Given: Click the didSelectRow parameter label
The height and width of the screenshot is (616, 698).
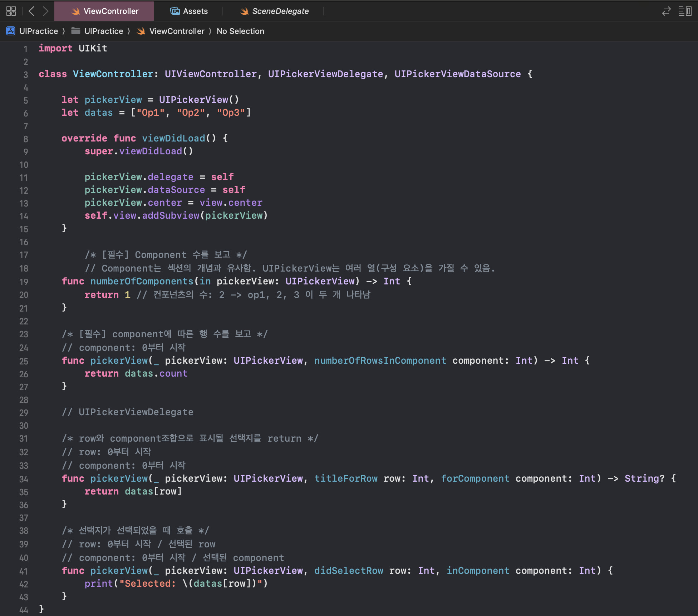Looking at the screenshot, I should coord(349,571).
